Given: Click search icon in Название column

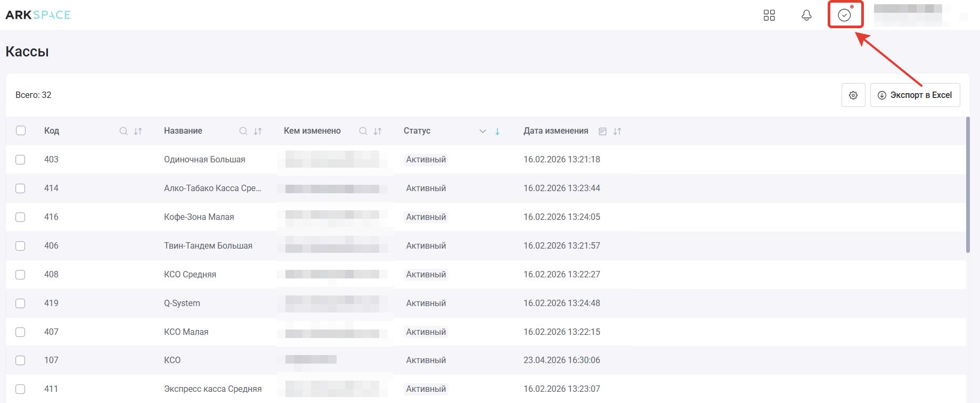Looking at the screenshot, I should 243,131.
